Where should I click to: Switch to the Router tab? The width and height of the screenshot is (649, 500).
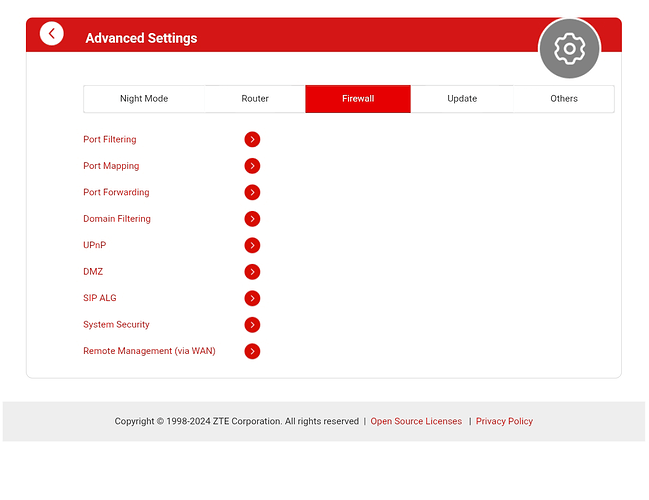pos(255,99)
